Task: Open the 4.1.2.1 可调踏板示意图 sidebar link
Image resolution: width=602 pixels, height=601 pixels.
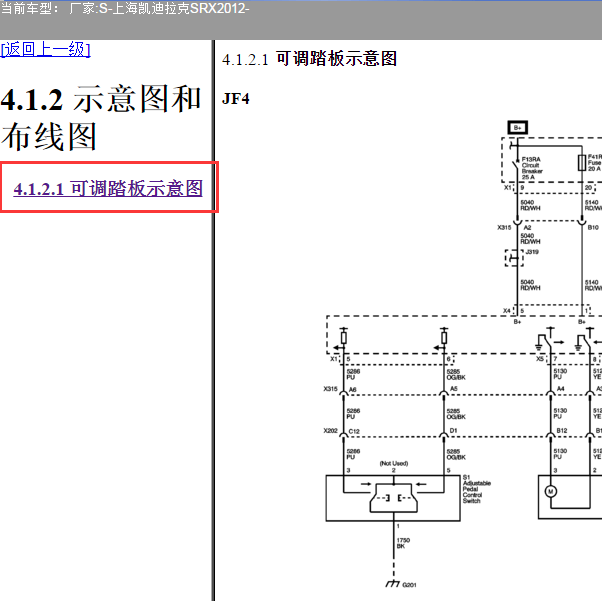Action: [x=108, y=188]
